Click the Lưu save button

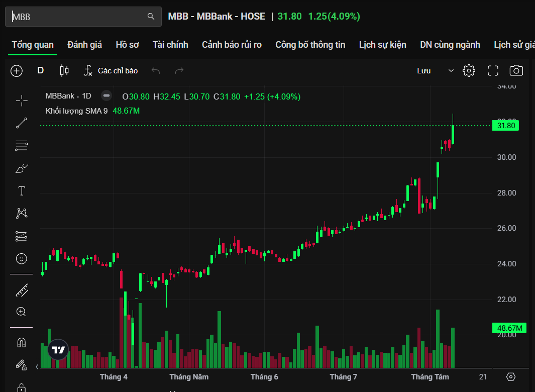pyautogui.click(x=424, y=71)
